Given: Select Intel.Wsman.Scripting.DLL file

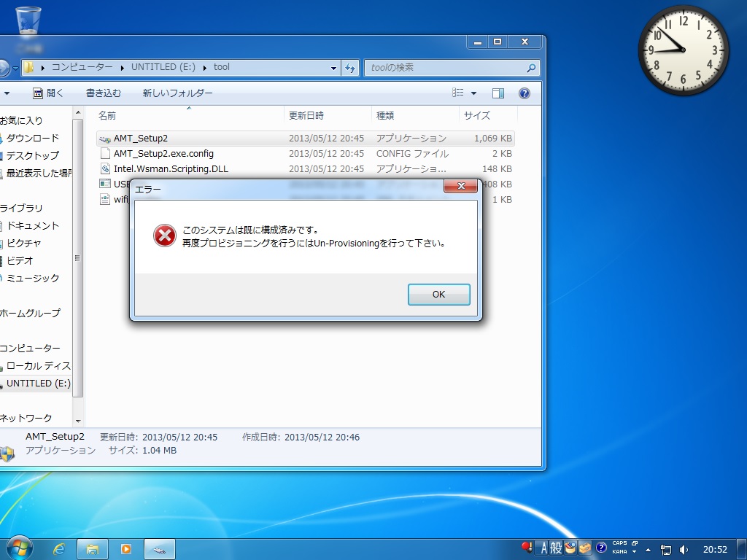Looking at the screenshot, I should (x=305, y=168).
